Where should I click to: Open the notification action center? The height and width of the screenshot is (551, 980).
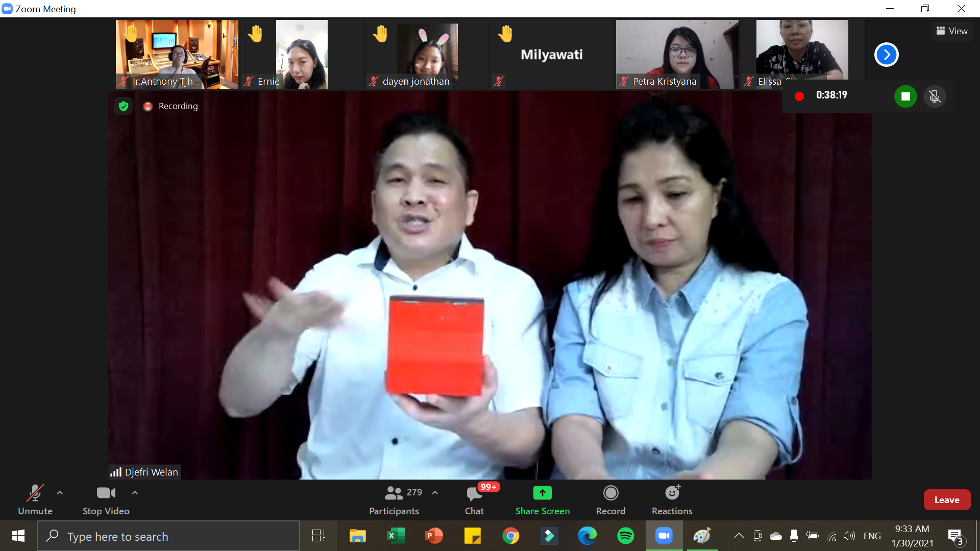pyautogui.click(x=956, y=536)
